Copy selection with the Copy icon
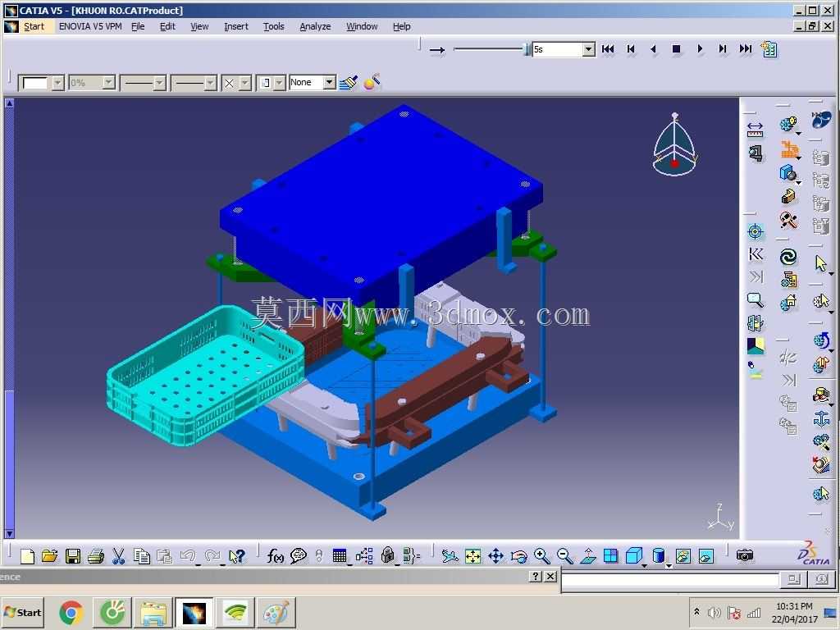Image resolution: width=840 pixels, height=630 pixels. point(141,557)
